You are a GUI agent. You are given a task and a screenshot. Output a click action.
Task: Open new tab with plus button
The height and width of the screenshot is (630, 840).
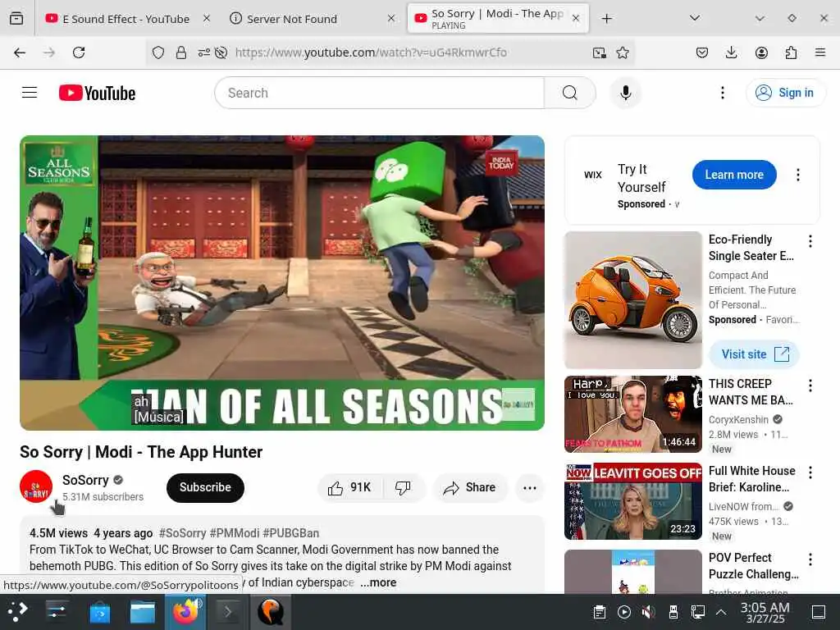click(x=606, y=19)
